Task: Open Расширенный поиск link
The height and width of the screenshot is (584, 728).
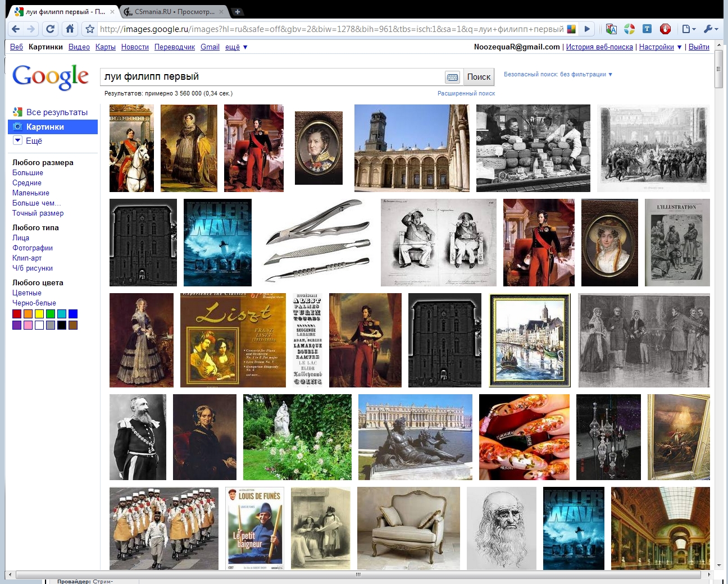Action: (466, 93)
